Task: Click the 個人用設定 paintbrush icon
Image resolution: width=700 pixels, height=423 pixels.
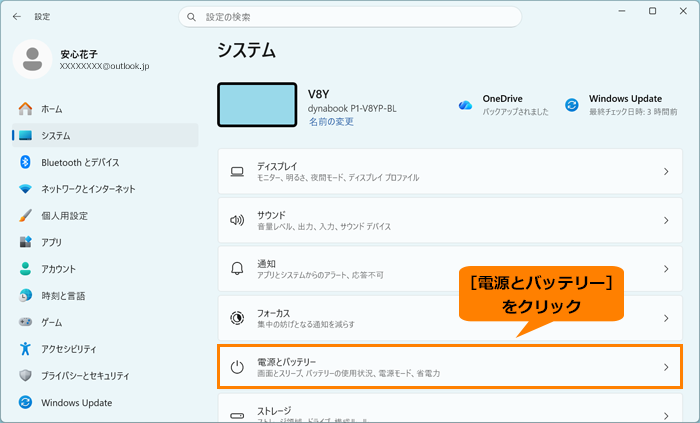Action: pyautogui.click(x=25, y=216)
